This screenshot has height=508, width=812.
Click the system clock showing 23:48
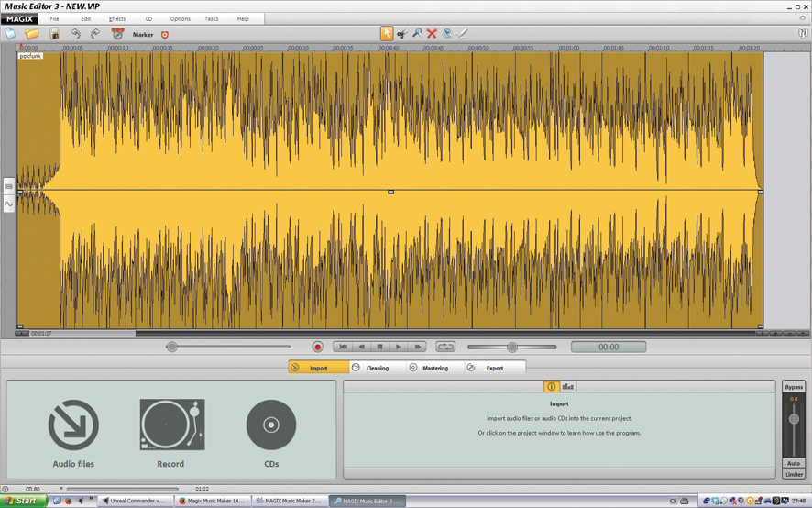click(x=798, y=501)
